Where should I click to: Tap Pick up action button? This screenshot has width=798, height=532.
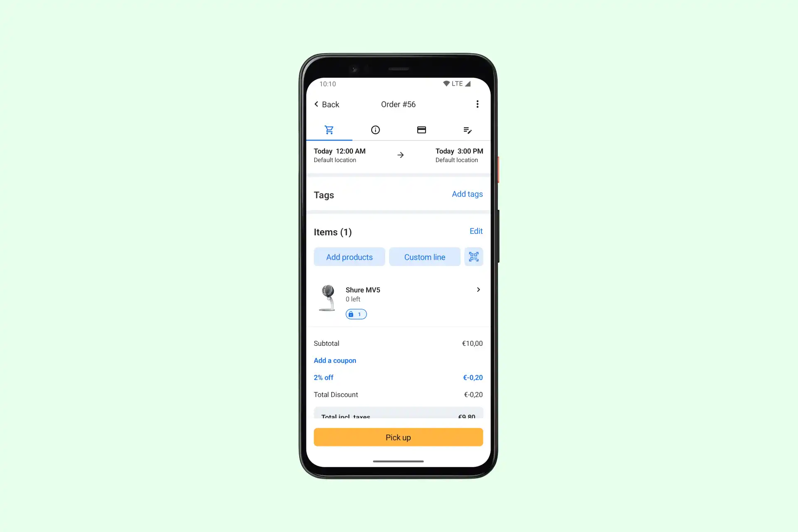(x=398, y=437)
